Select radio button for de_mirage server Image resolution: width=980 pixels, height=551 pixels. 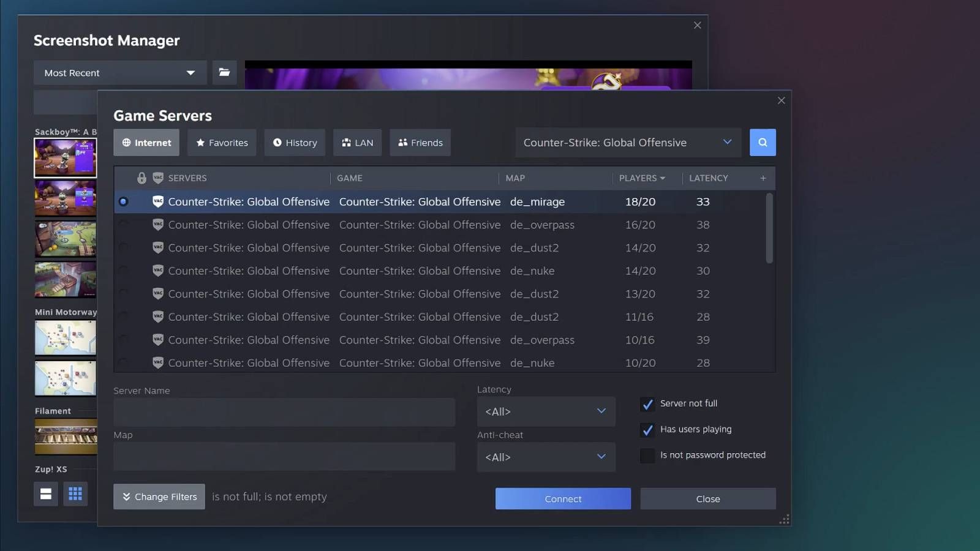click(x=123, y=201)
